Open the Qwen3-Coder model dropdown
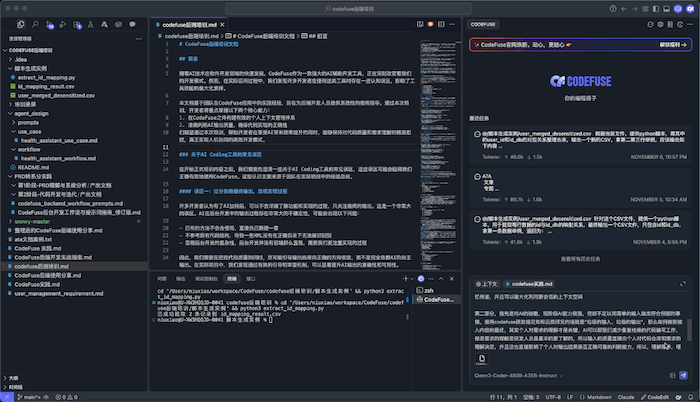The width and height of the screenshot is (700, 402). [x=518, y=375]
